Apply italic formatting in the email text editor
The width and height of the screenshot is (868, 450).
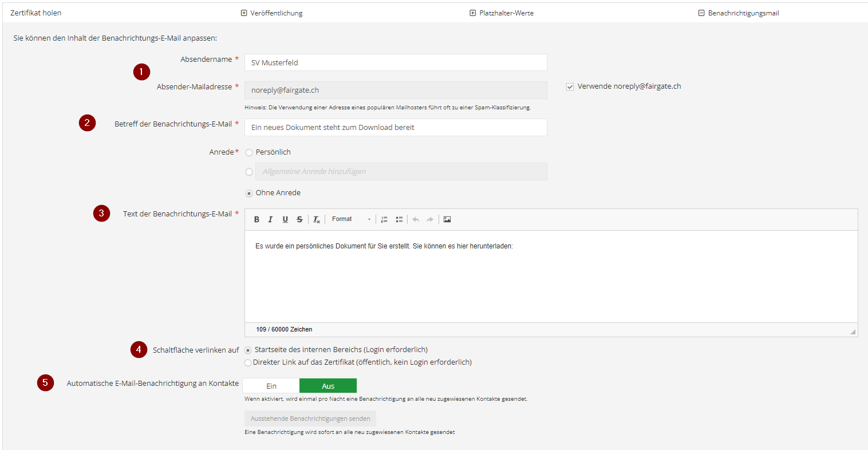coord(270,219)
